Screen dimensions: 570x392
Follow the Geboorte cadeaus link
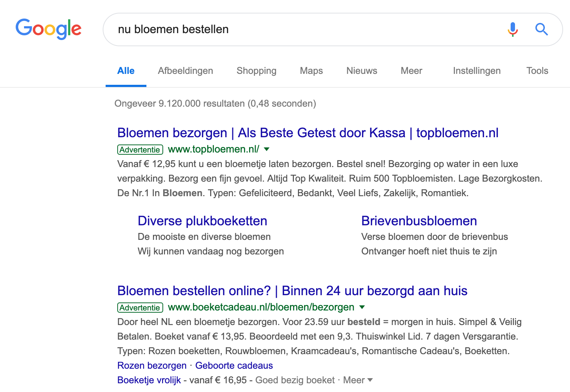[x=234, y=365]
